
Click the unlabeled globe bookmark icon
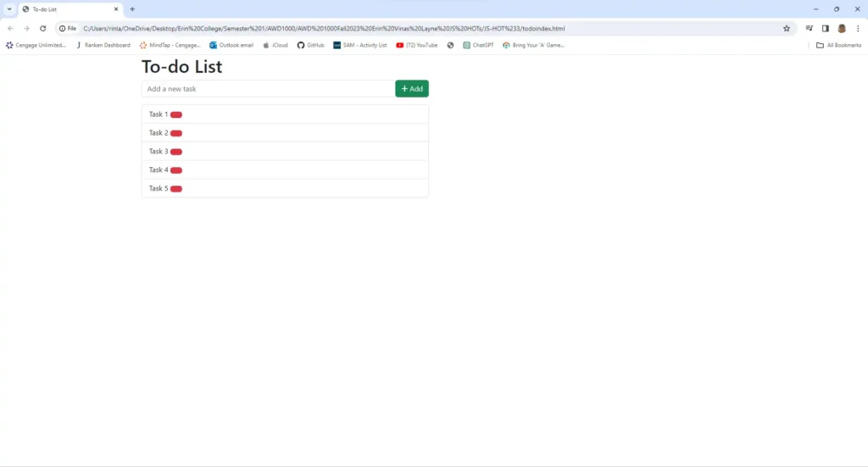[x=451, y=46]
